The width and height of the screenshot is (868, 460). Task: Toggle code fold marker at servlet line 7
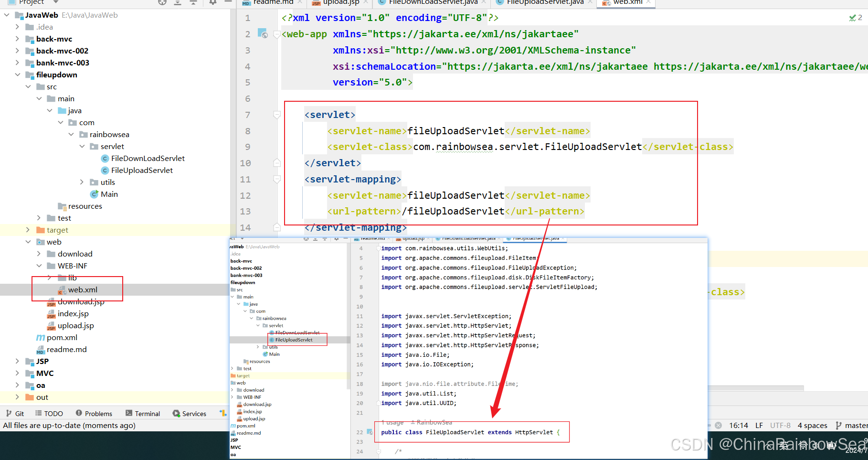[276, 115]
